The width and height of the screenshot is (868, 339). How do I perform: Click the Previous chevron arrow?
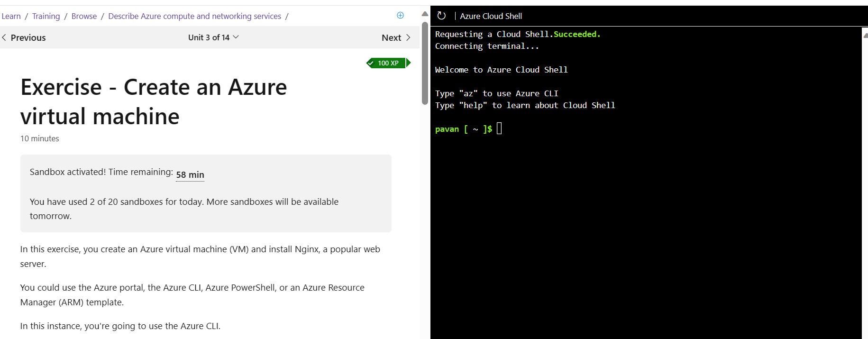pos(4,37)
